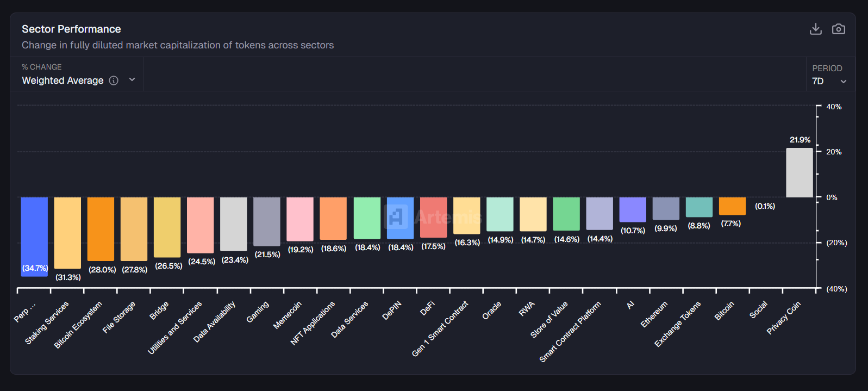Expand the 7D period dropdown chevron
This screenshot has width=868, height=391.
tap(843, 82)
